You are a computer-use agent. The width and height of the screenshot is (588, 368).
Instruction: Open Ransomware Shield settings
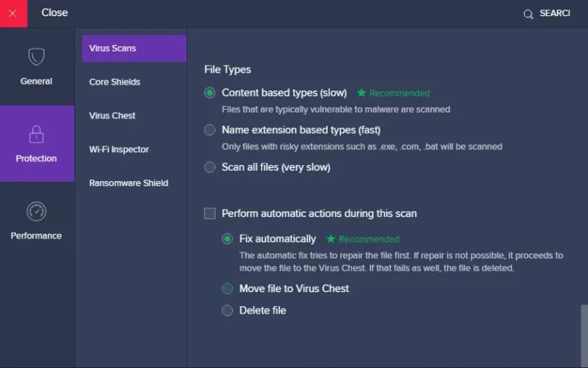(129, 183)
